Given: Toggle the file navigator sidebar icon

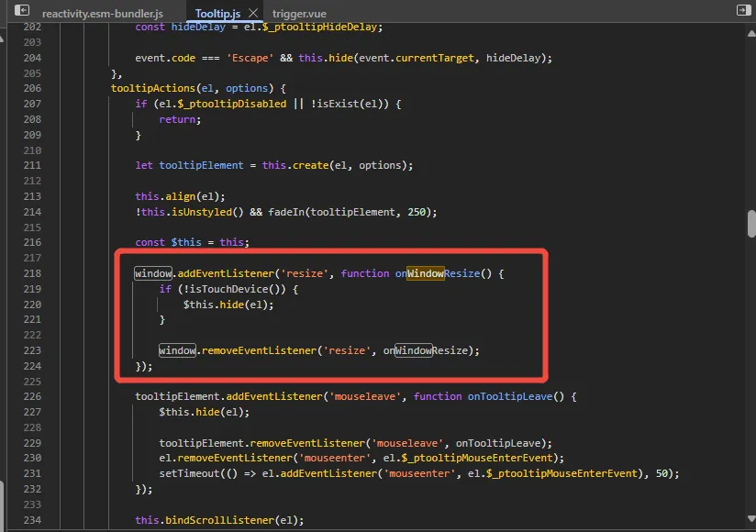Looking at the screenshot, I should click(x=22, y=11).
